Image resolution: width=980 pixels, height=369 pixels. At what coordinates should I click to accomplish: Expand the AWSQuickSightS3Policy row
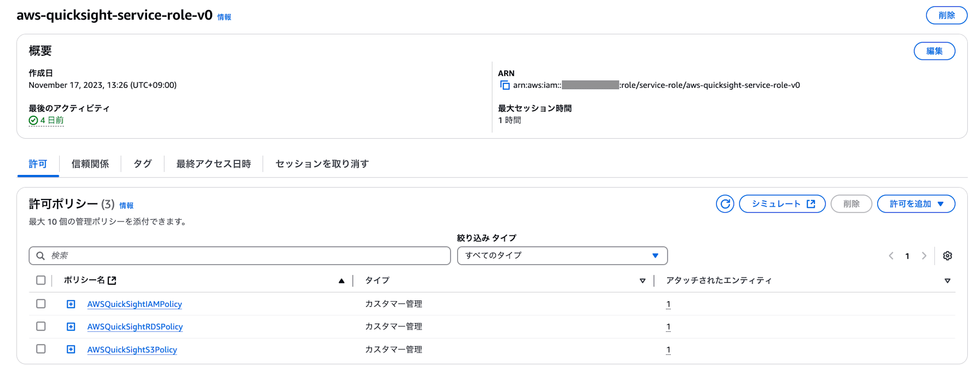(x=71, y=349)
